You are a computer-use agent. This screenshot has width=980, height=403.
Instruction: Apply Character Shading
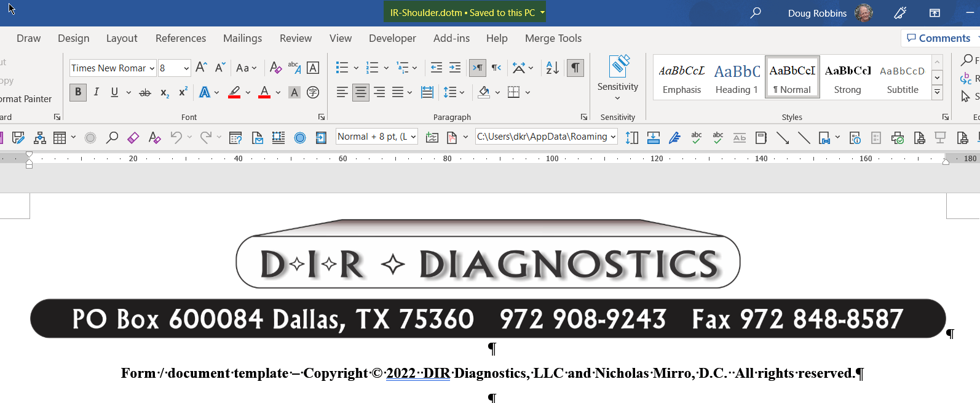tap(294, 92)
